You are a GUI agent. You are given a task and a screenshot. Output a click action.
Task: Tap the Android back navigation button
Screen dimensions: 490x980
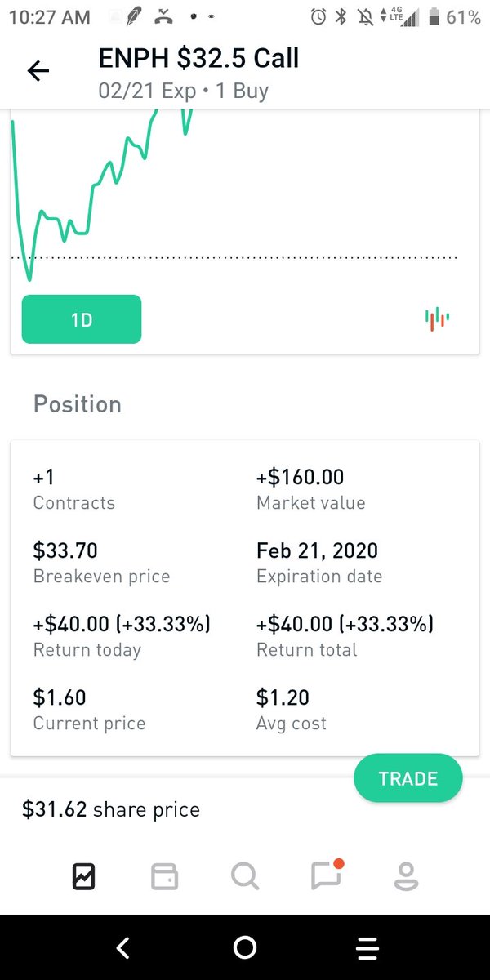[x=122, y=947]
